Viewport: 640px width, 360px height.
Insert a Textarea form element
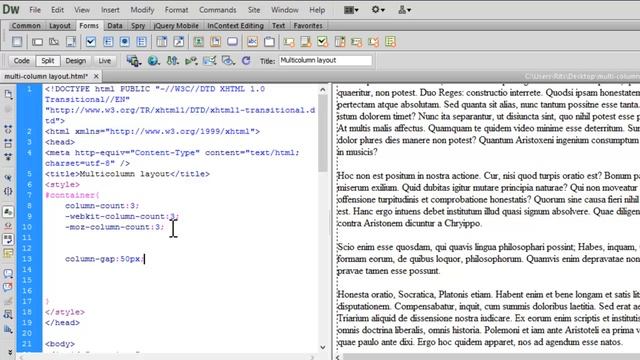(71, 42)
